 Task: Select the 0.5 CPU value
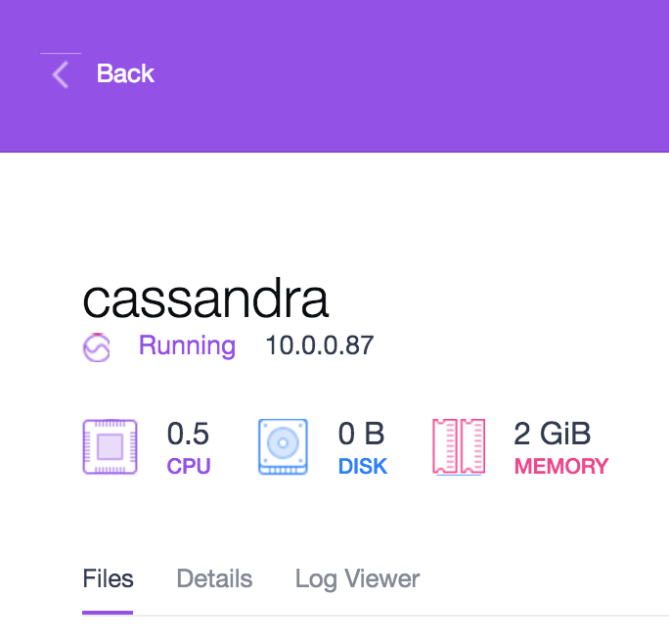(189, 433)
